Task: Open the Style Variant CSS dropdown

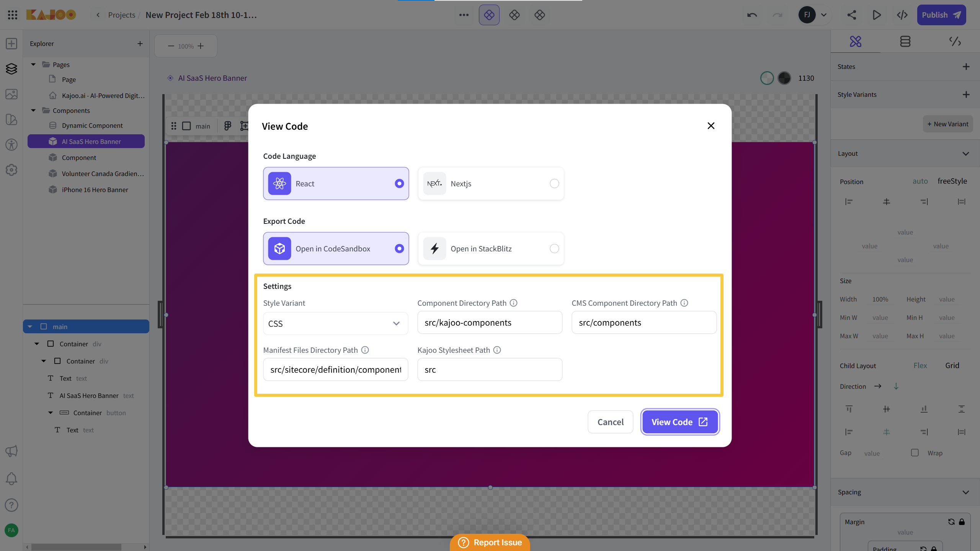Action: click(x=335, y=324)
